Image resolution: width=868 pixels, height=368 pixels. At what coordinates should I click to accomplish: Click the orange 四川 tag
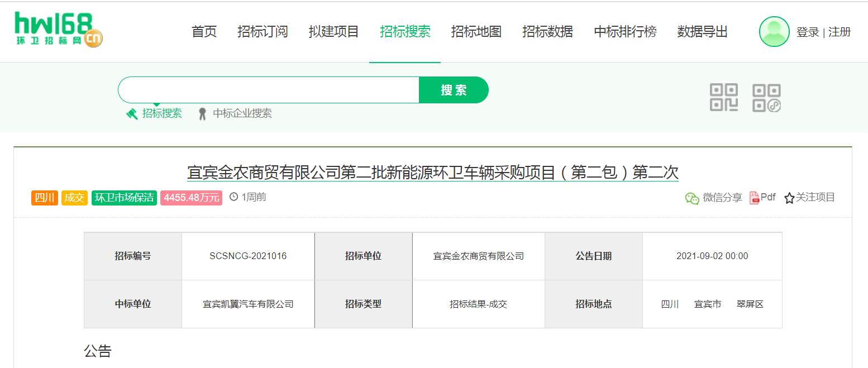pyautogui.click(x=45, y=198)
